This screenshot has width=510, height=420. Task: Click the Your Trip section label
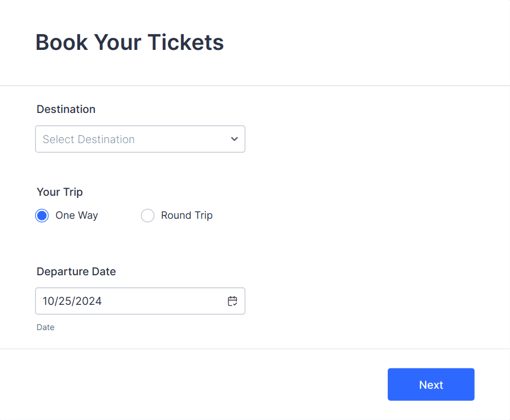[x=59, y=192]
